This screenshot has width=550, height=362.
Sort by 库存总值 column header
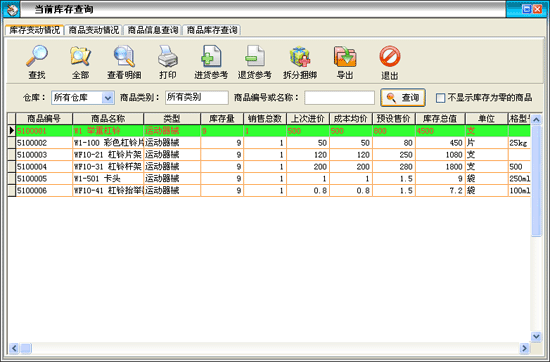pyautogui.click(x=440, y=119)
